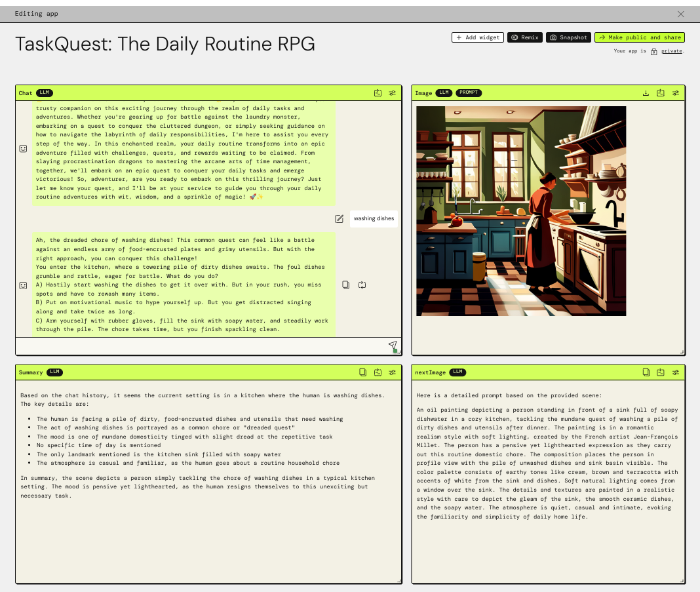The width and height of the screenshot is (700, 592).
Task: Click the bot avatar beside the dishes reply
Action: tap(23, 285)
